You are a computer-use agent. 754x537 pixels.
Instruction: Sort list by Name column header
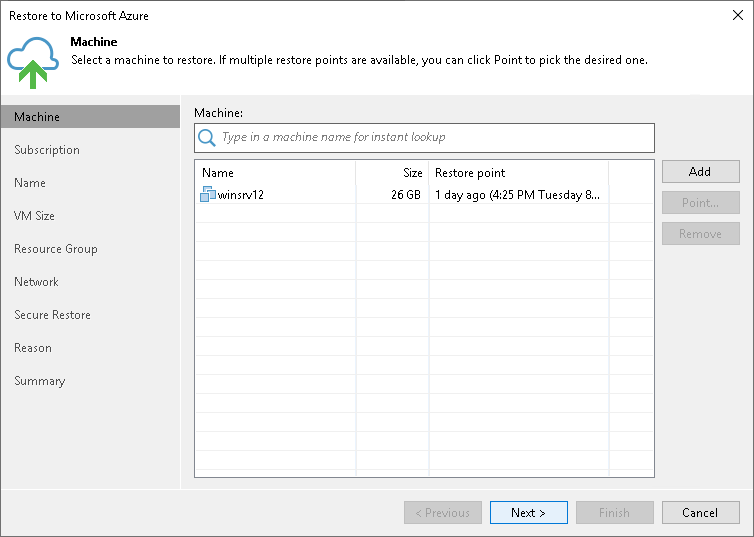(x=276, y=173)
